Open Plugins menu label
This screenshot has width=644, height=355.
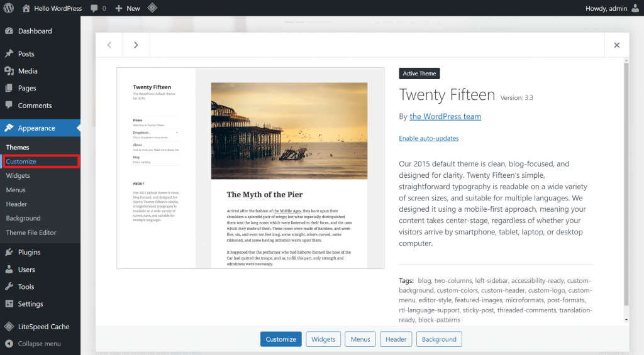click(x=29, y=252)
